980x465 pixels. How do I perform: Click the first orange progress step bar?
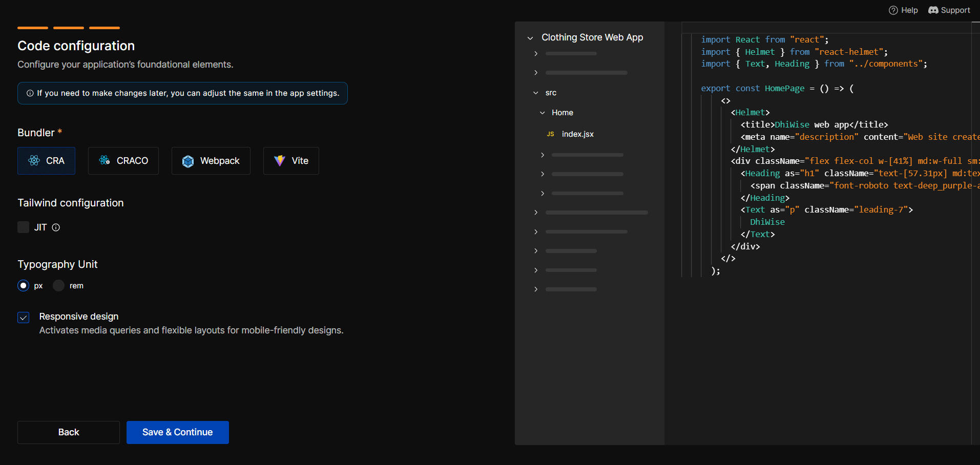click(x=33, y=28)
